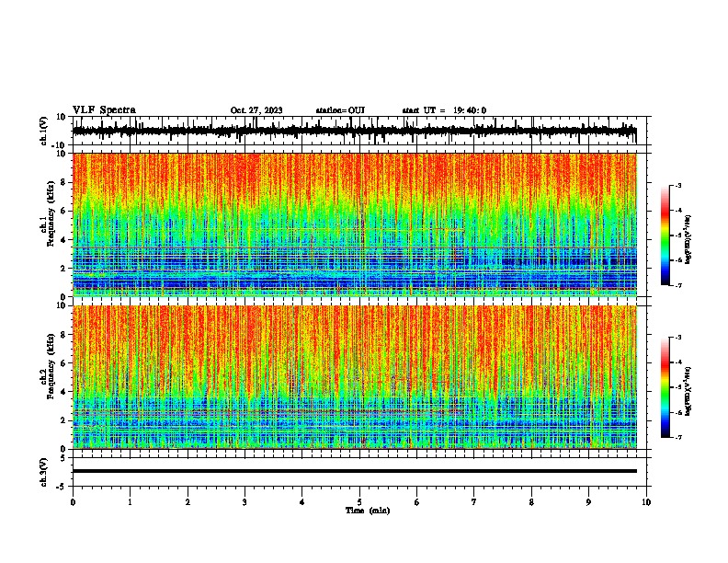Click the "station=OUI" header text
The width and height of the screenshot is (728, 563).
click(x=340, y=110)
